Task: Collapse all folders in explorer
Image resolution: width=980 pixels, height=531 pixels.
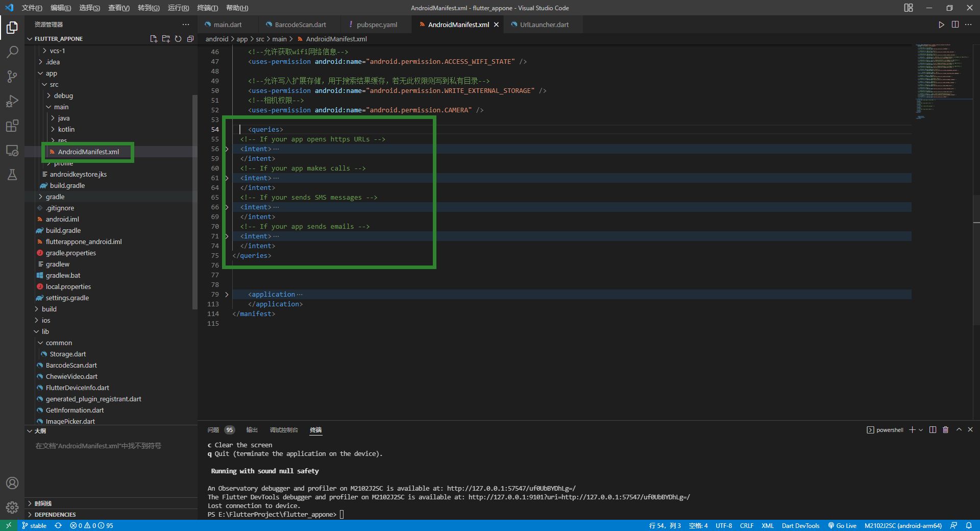Action: 190,39
